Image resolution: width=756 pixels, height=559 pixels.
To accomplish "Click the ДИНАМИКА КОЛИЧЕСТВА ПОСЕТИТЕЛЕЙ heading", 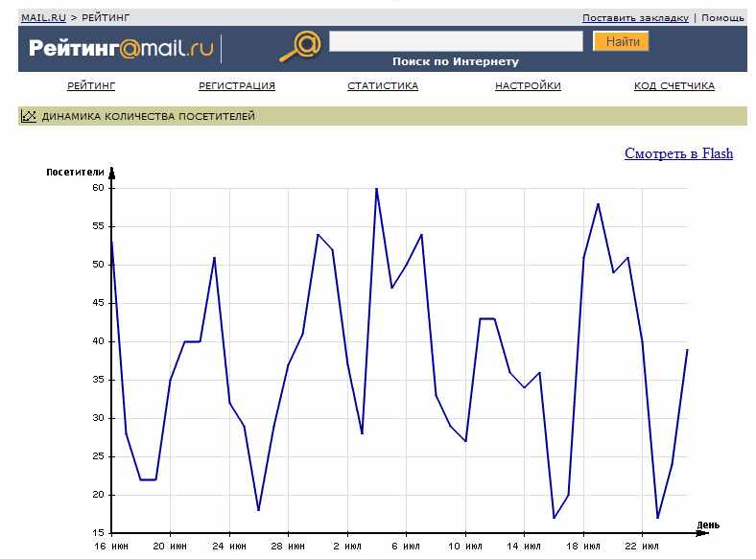I will coord(148,116).
